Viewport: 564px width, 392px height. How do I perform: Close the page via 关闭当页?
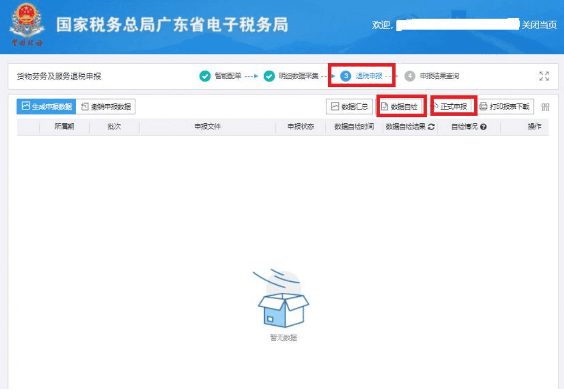[x=539, y=25]
